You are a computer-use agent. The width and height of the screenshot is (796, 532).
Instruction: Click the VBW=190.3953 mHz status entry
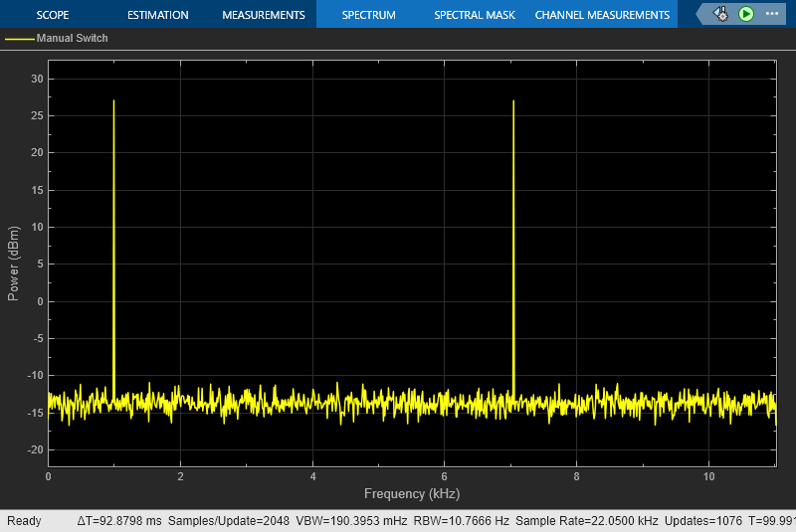351,521
